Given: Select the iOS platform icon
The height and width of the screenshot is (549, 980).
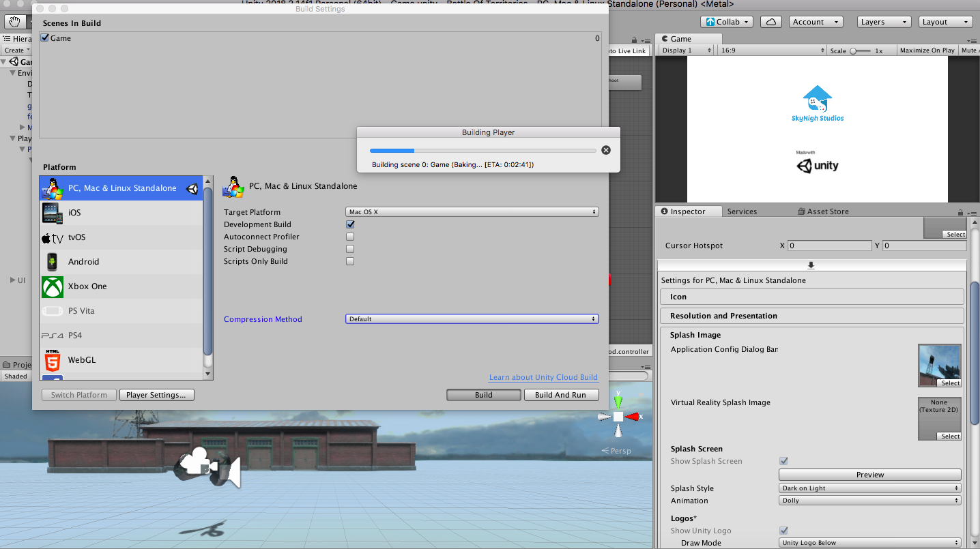Looking at the screenshot, I should click(x=53, y=213).
